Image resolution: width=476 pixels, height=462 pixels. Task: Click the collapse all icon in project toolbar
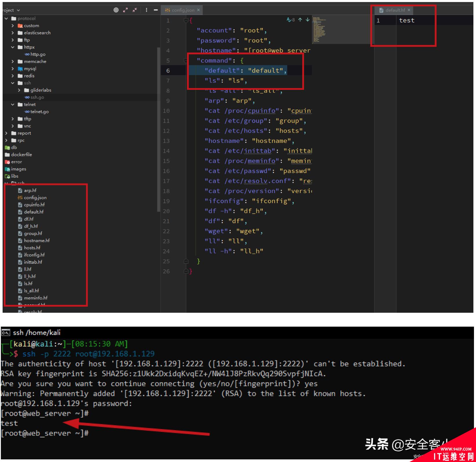coord(135,10)
